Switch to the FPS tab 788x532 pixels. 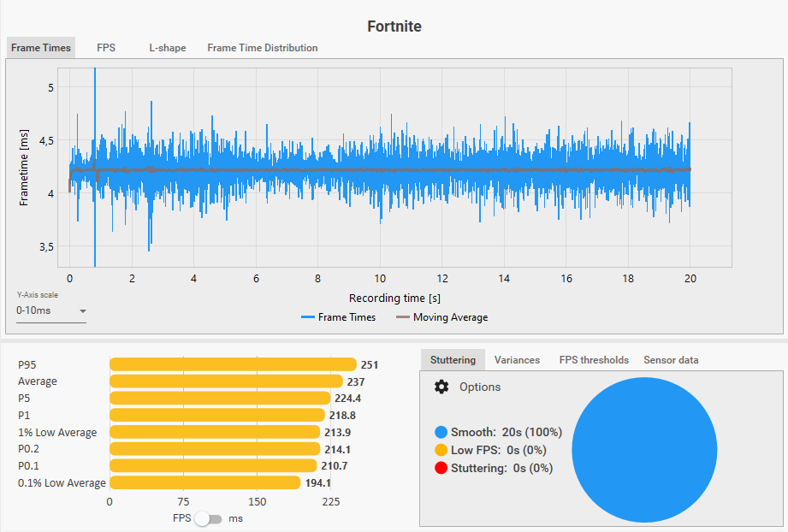106,48
